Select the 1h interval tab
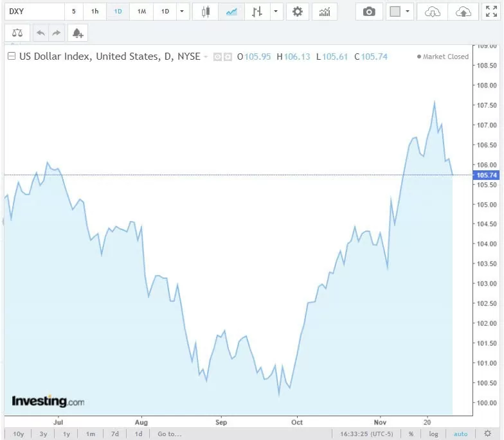Image resolution: width=504 pixels, height=440 pixels. [x=95, y=12]
